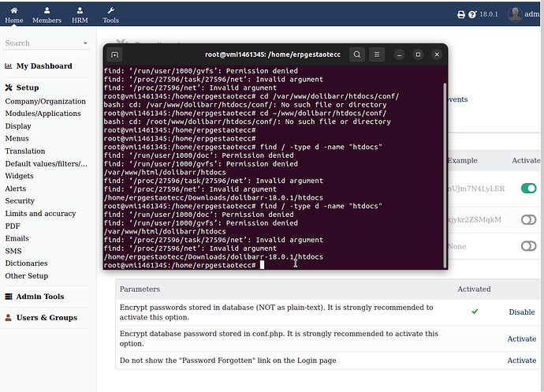The width and height of the screenshot is (544, 392).
Task: Click Disable for encrypt passwords option
Action: point(522,312)
